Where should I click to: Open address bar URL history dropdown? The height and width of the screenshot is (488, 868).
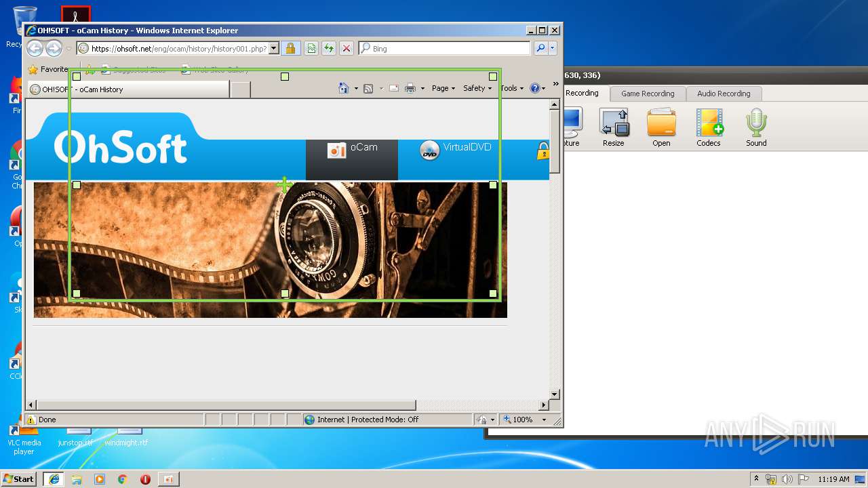point(274,48)
